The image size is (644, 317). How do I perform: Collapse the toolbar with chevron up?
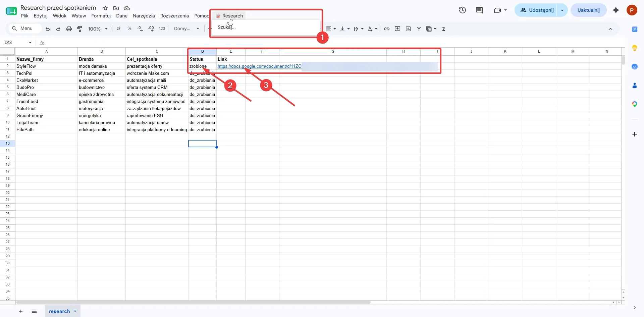click(x=610, y=29)
